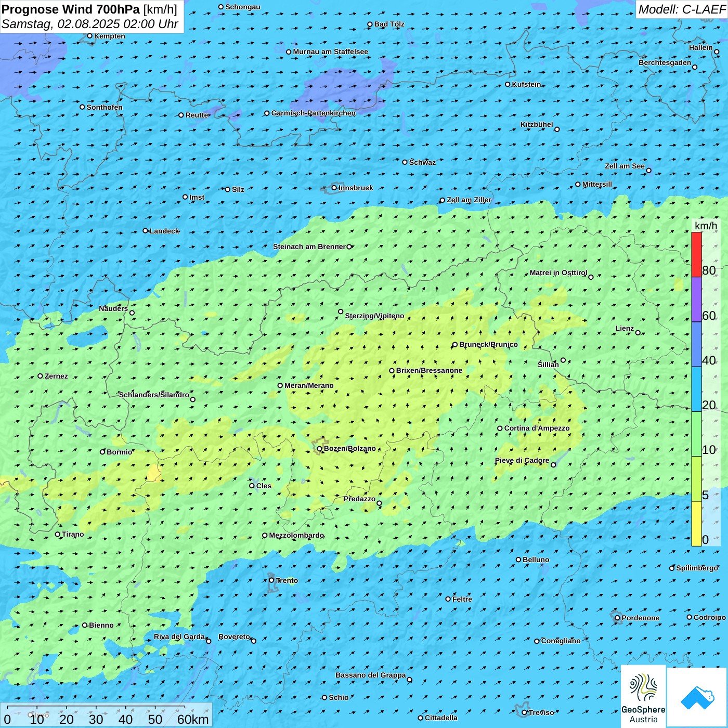Select the purple legend color band
728x728 pixels.
point(696,299)
